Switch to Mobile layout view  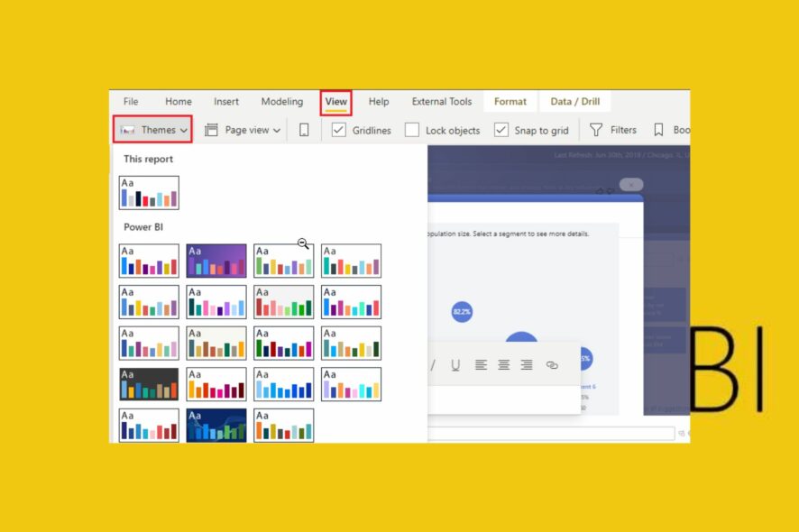coord(304,129)
